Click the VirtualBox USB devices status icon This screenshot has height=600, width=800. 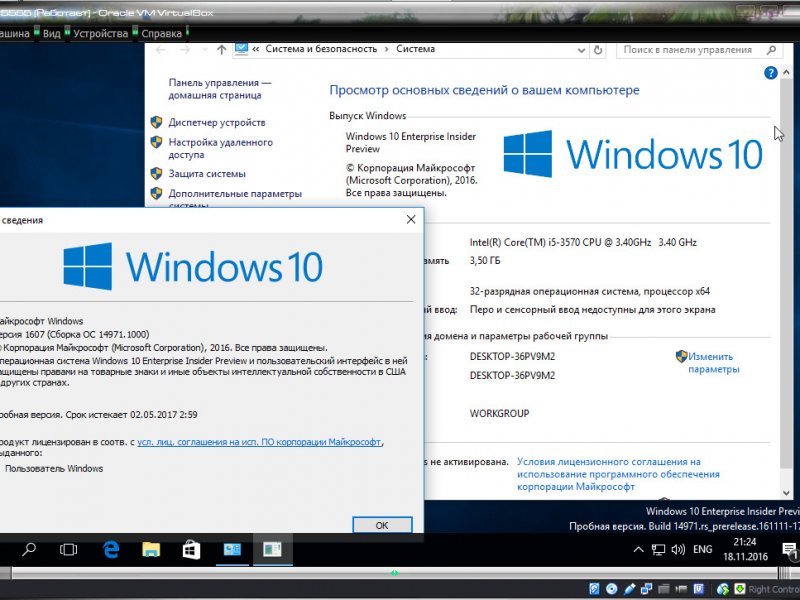(630, 589)
